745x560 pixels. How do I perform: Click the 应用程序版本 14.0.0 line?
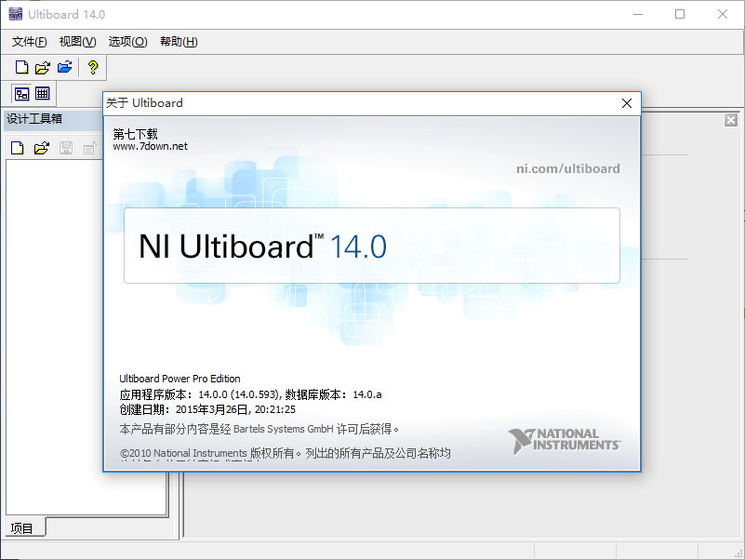[x=250, y=394]
